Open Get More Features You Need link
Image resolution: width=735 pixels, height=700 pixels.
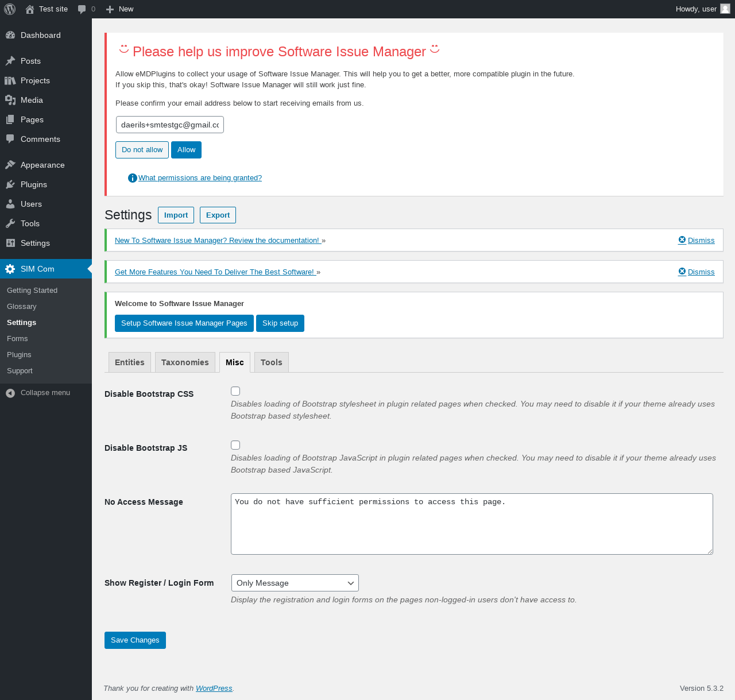215,272
